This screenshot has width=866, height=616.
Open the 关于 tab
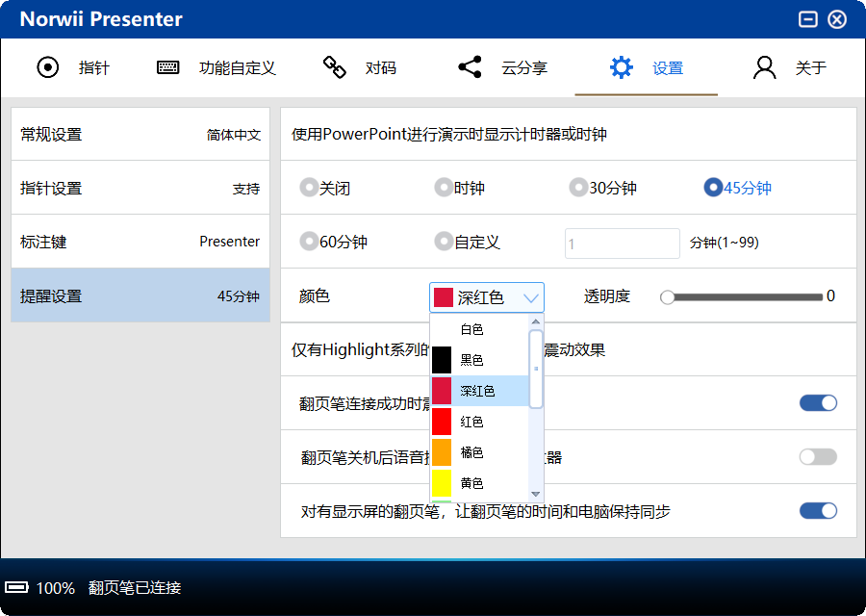coord(811,68)
